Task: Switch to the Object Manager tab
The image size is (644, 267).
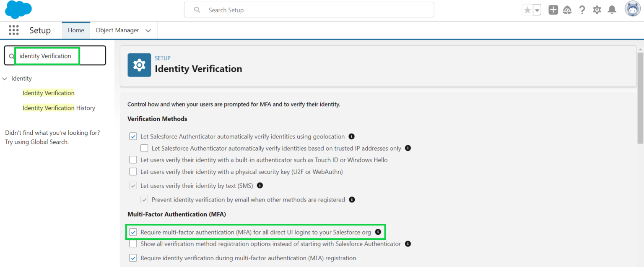Action: [x=117, y=30]
